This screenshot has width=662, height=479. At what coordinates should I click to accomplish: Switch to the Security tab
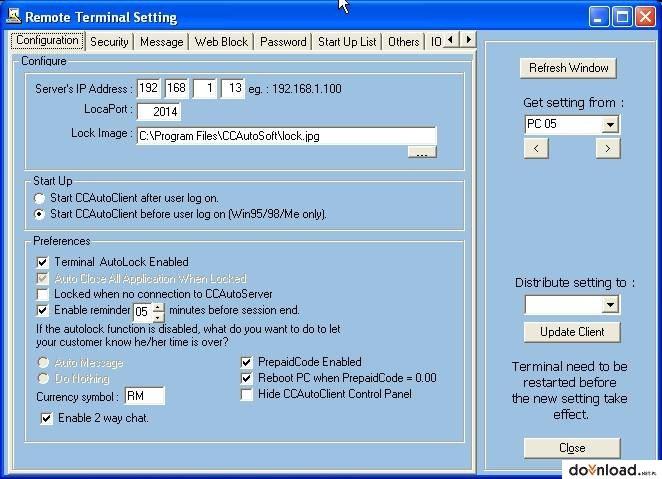pos(109,42)
